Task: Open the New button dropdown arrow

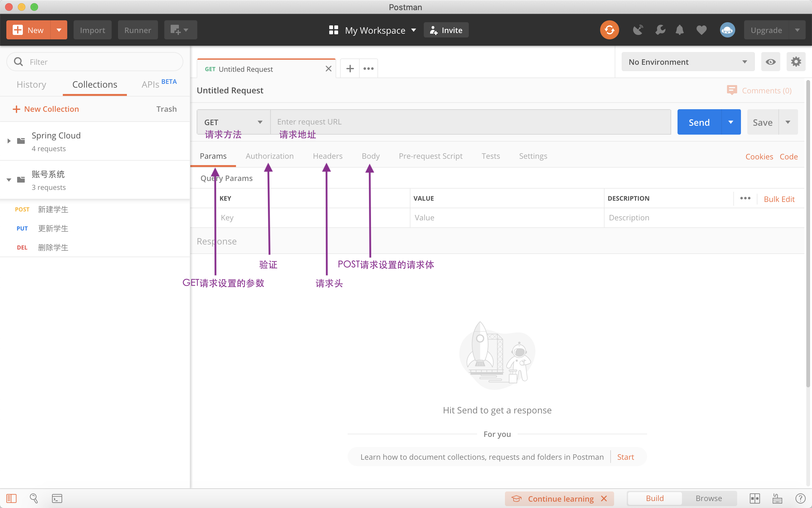Action: 59,30
